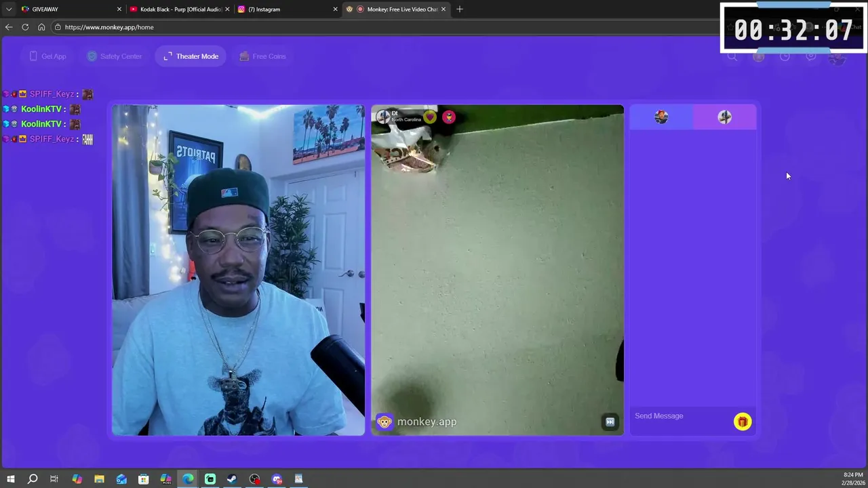The image size is (868, 488).
Task: Launch Copilot from the taskbar
Action: click(77, 479)
